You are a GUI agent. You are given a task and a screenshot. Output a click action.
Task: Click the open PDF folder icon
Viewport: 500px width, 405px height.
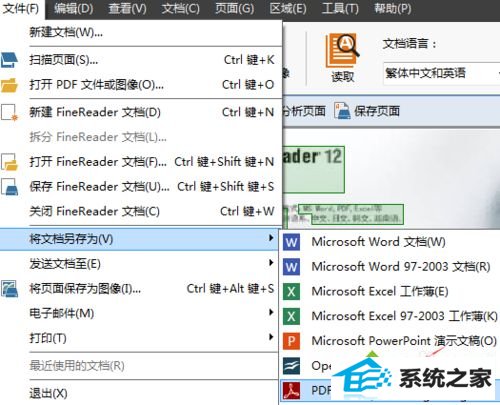coord(9,85)
